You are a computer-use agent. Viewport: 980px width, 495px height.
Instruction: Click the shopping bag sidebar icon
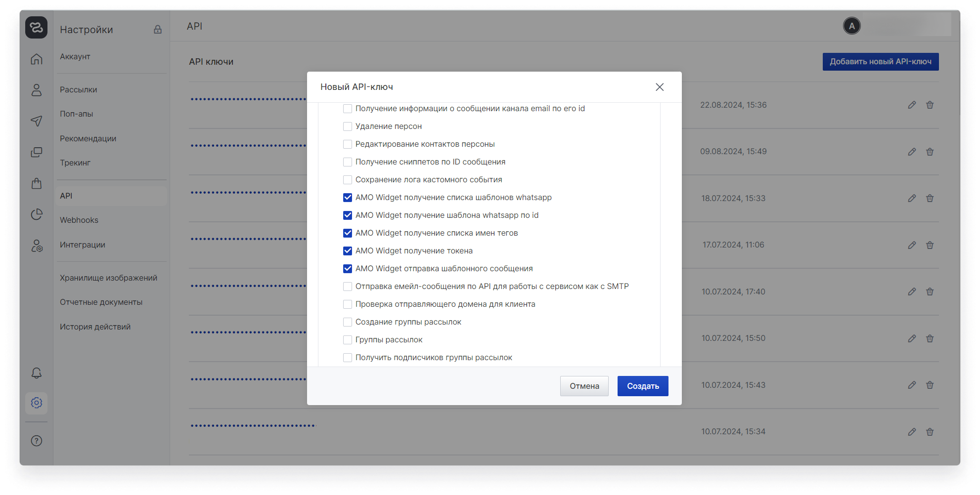point(37,183)
